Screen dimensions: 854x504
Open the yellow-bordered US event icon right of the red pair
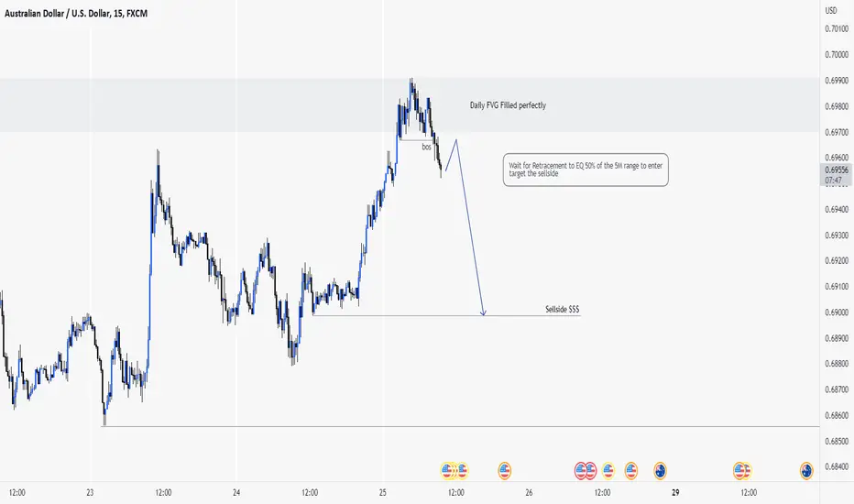tap(608, 470)
